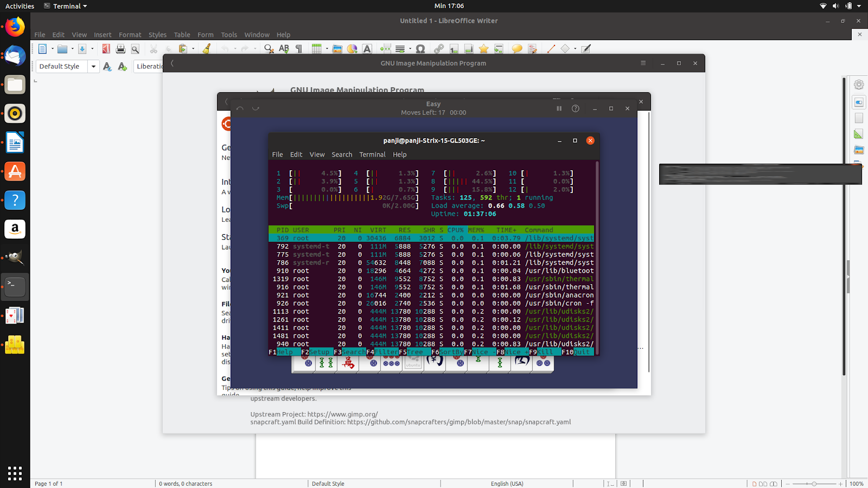The image size is (868, 488).
Task: Open the Format menu in LibreOffice Writer
Action: coord(130,35)
